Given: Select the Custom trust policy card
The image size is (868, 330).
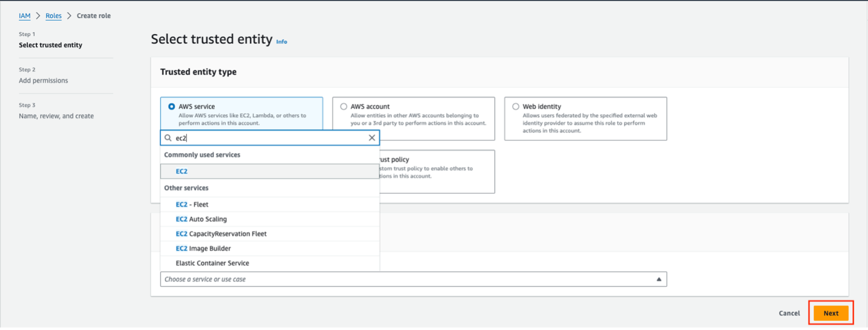Looking at the screenshot, I should pyautogui.click(x=437, y=171).
